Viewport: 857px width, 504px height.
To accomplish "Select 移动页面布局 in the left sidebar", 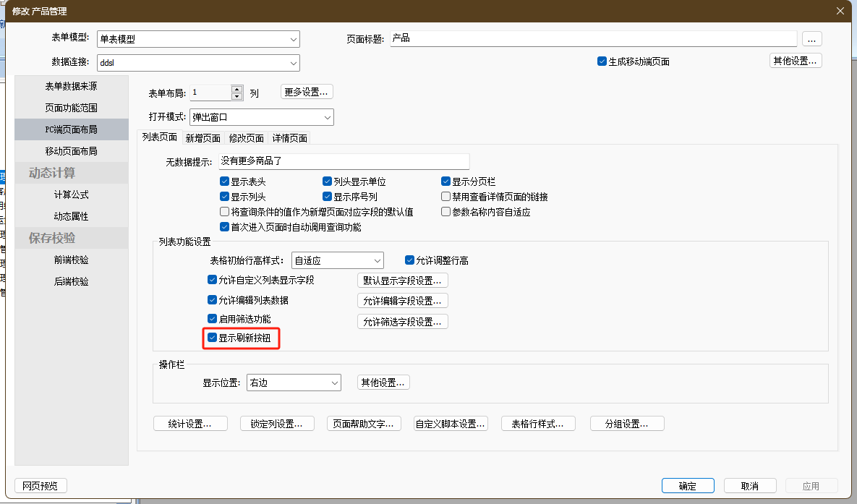I will pos(71,151).
